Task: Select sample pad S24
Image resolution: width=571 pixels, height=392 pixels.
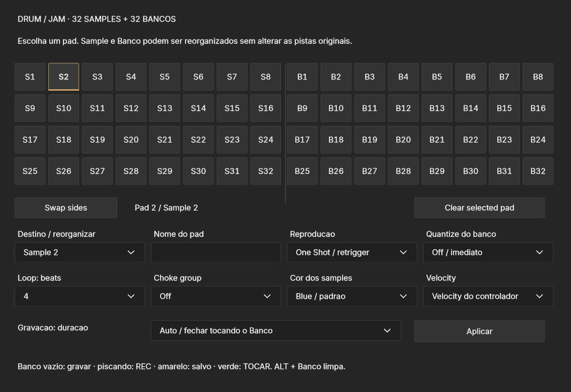Action: pyautogui.click(x=266, y=140)
